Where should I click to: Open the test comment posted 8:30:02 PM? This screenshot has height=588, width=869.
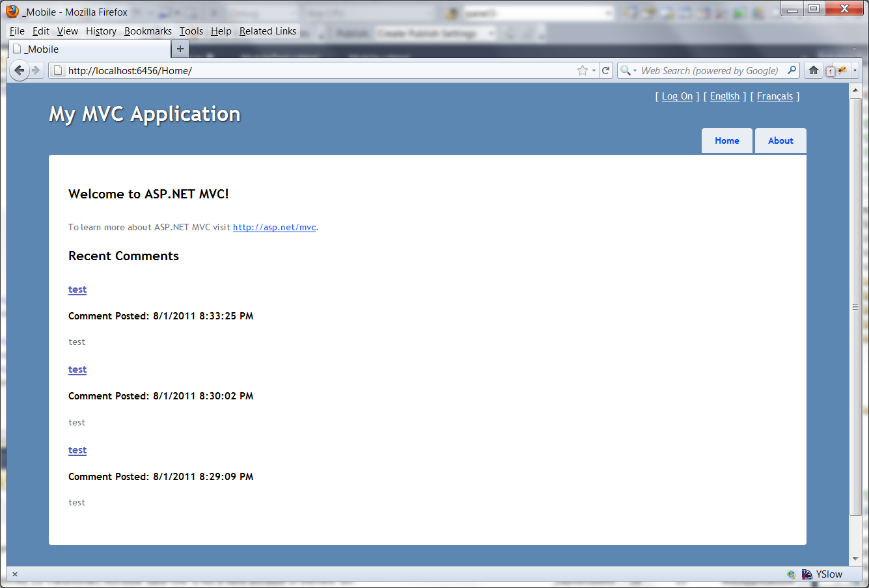77,369
